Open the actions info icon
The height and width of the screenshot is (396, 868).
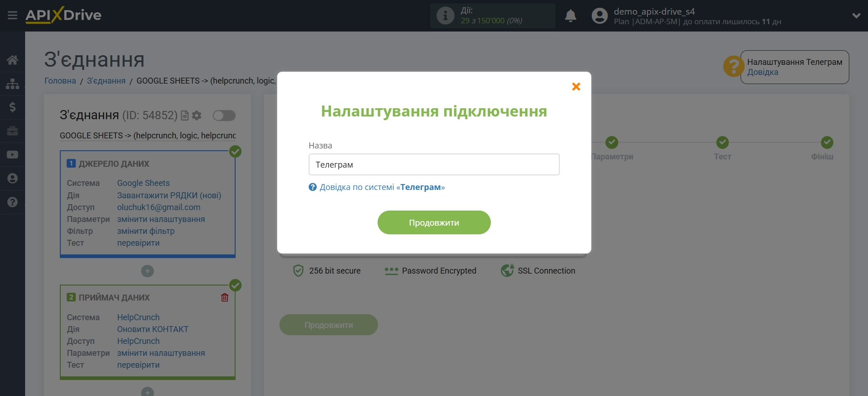pyautogui.click(x=445, y=16)
